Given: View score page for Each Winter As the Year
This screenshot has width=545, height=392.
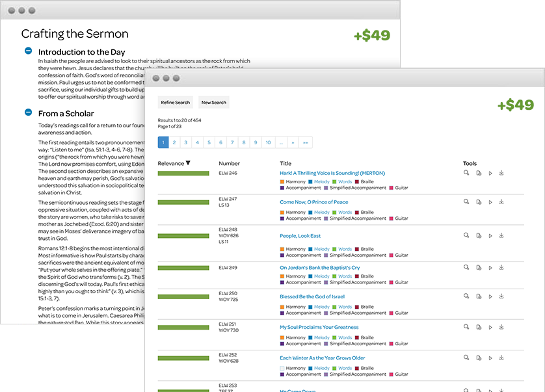Looking at the screenshot, I should coord(479,358).
